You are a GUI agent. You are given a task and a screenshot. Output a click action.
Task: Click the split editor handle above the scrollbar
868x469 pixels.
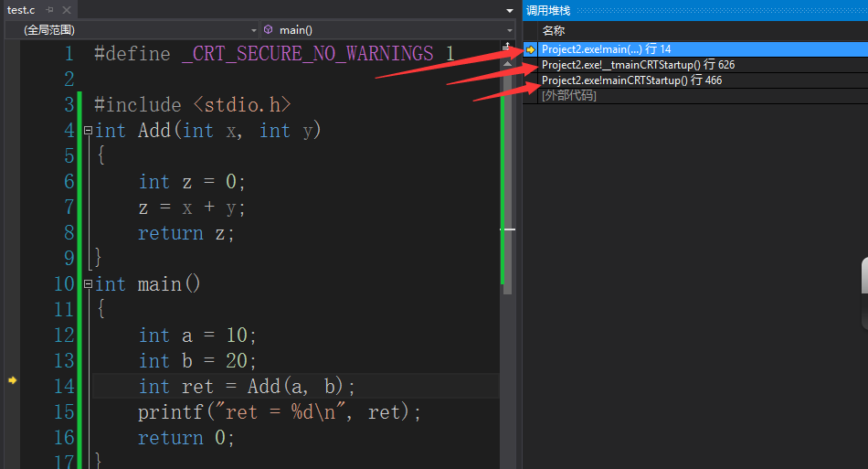tap(508, 45)
